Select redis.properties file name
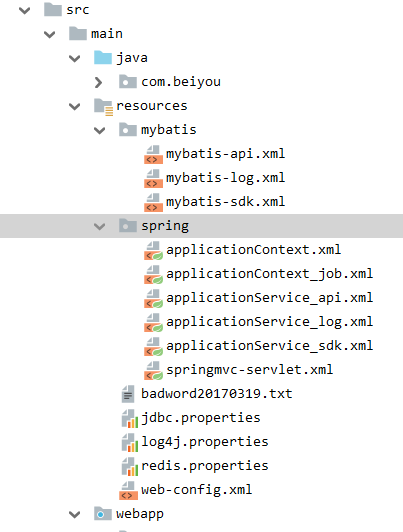 205,466
